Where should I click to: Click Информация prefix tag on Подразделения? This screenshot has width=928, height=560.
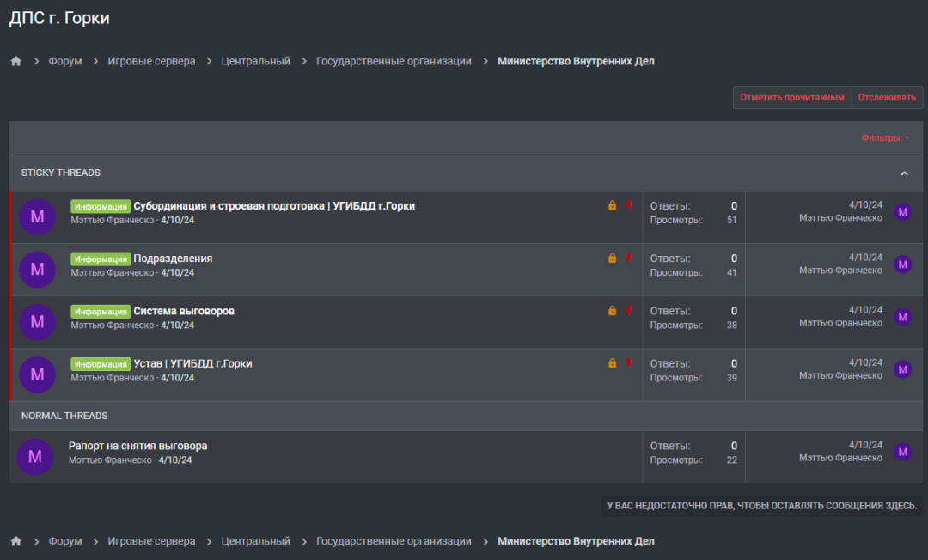101,259
